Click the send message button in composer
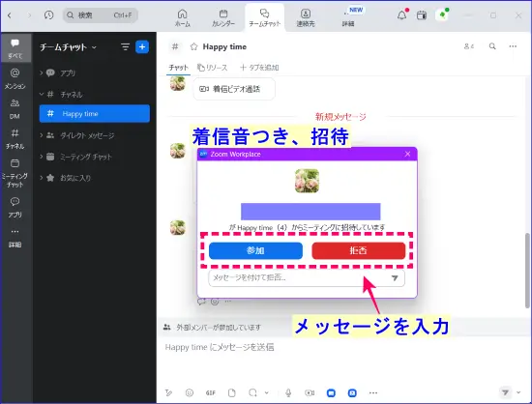The height and width of the screenshot is (404, 532). pyautogui.click(x=506, y=392)
